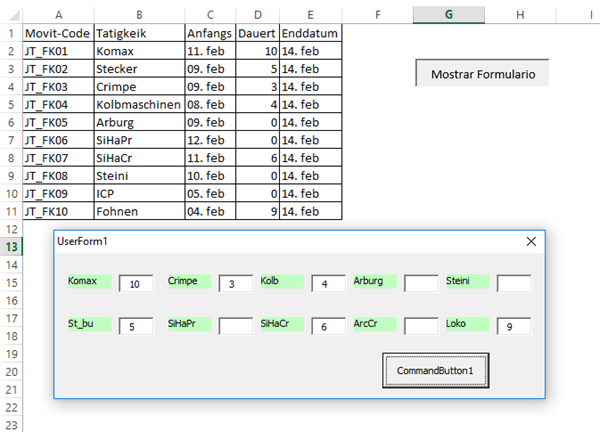The image size is (600, 432).
Task: Select column C header
Action: pos(210,15)
